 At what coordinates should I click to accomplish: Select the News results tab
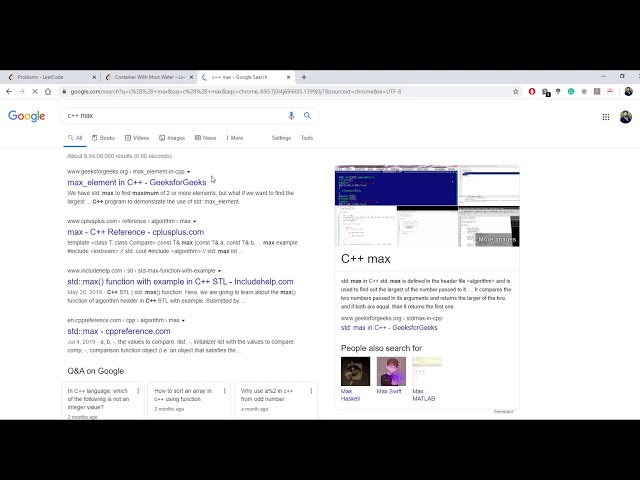pos(206,138)
